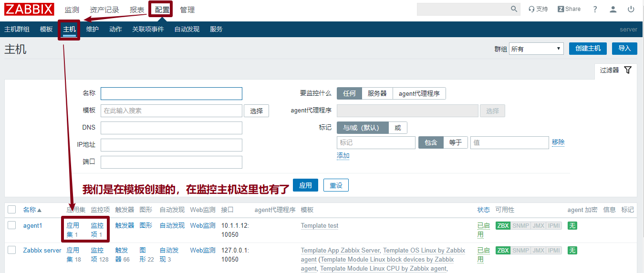Viewport: 644px width, 273px height.
Task: Click Zabbix server JMX badge
Action: point(538,250)
